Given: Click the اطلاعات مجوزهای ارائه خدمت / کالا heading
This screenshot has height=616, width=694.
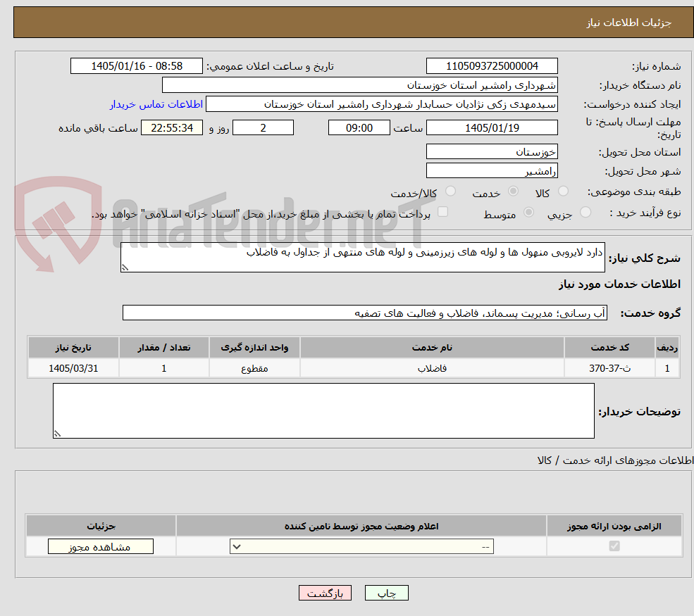Looking at the screenshot, I should 615,460.
